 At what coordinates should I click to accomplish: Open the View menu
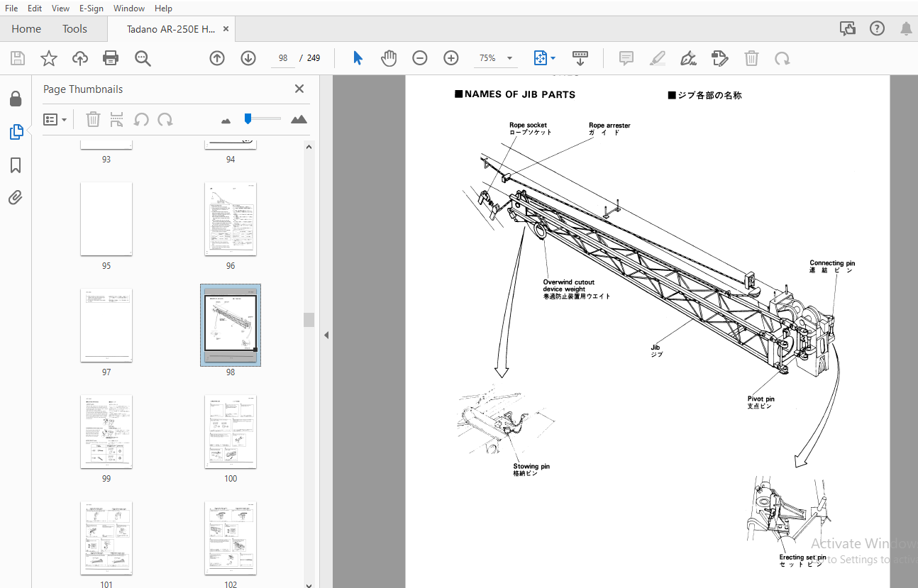click(x=61, y=9)
